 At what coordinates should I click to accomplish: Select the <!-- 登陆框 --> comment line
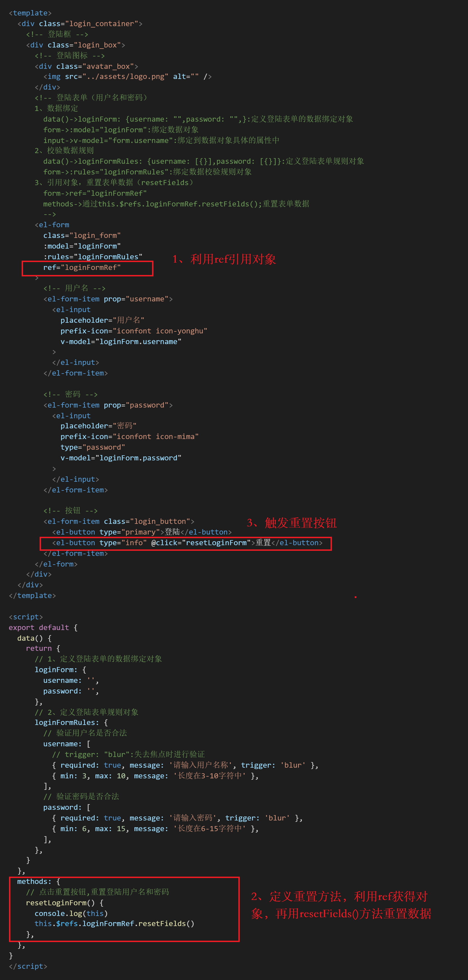pyautogui.click(x=57, y=34)
